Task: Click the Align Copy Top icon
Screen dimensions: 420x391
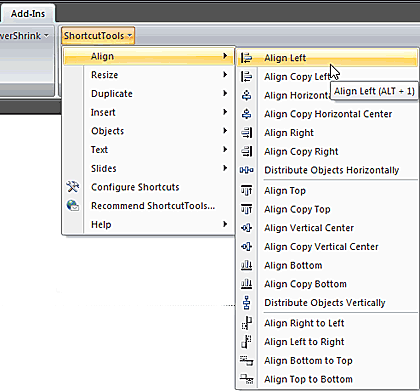Action: (x=247, y=209)
